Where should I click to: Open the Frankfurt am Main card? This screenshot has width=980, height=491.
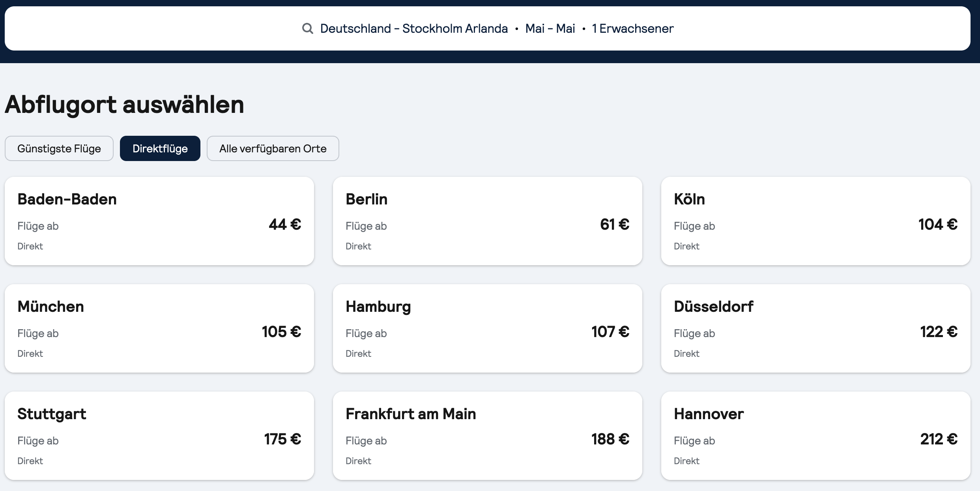[488, 436]
